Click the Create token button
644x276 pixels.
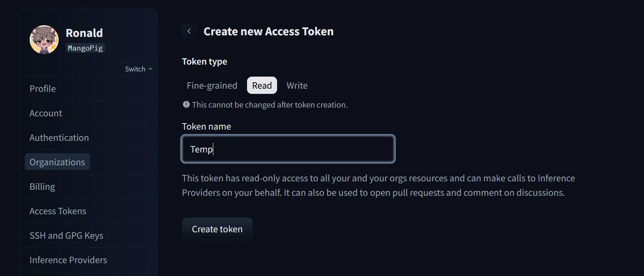pyautogui.click(x=217, y=229)
